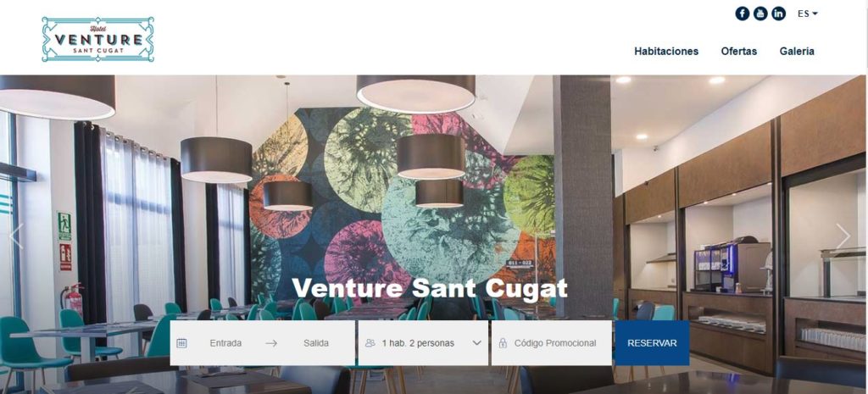The width and height of the screenshot is (868, 394).
Task: Click the arrow between Entrada and Salida
Action: pos(271,343)
